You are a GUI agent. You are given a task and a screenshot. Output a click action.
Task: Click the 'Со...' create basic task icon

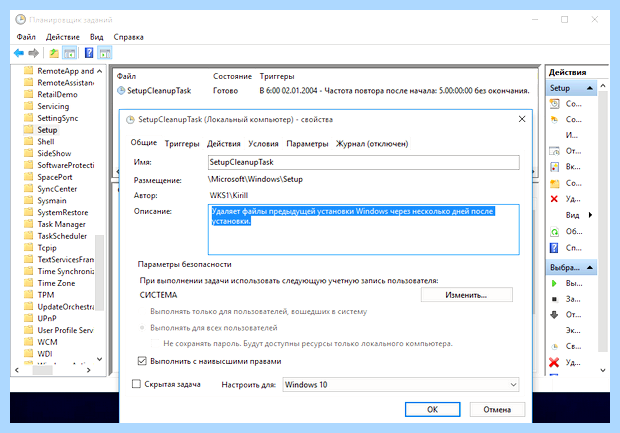click(555, 104)
